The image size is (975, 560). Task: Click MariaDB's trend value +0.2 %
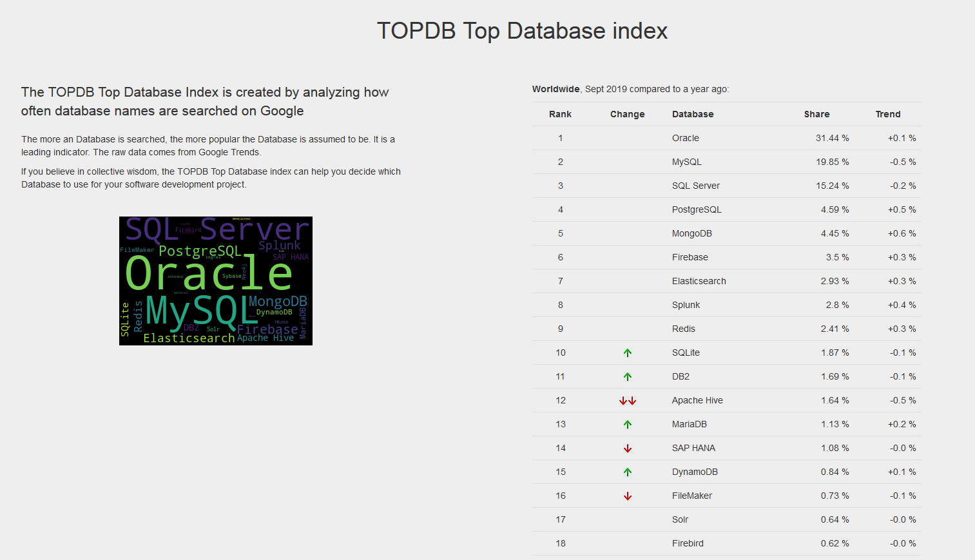902,424
